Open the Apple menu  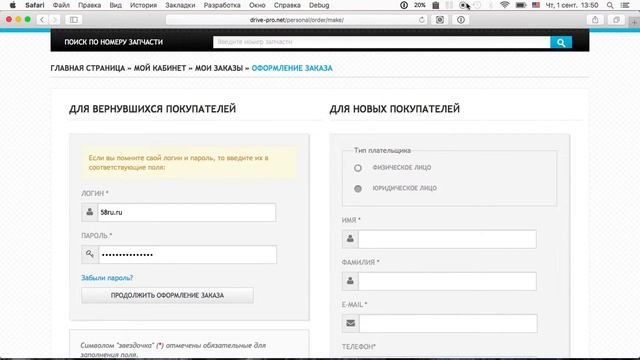(13, 5)
